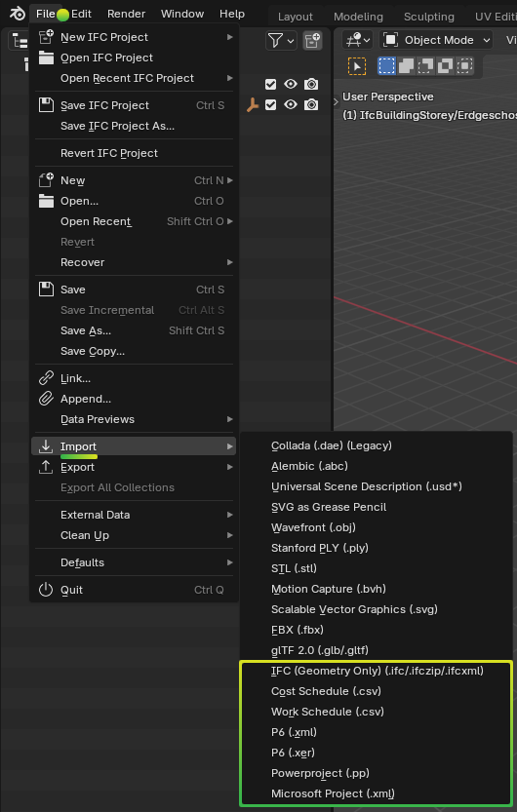This screenshot has height=812, width=517.
Task: Choose Save As... entry
Action: 135,330
